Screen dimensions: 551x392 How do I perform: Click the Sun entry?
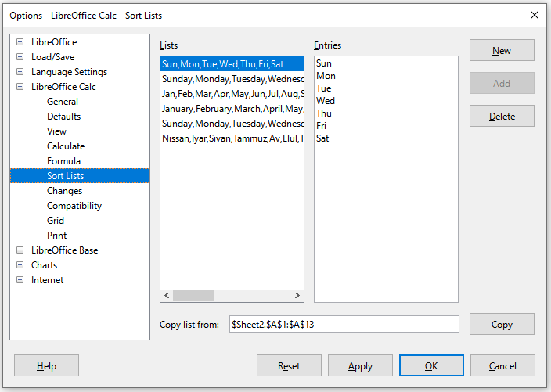[324, 63]
